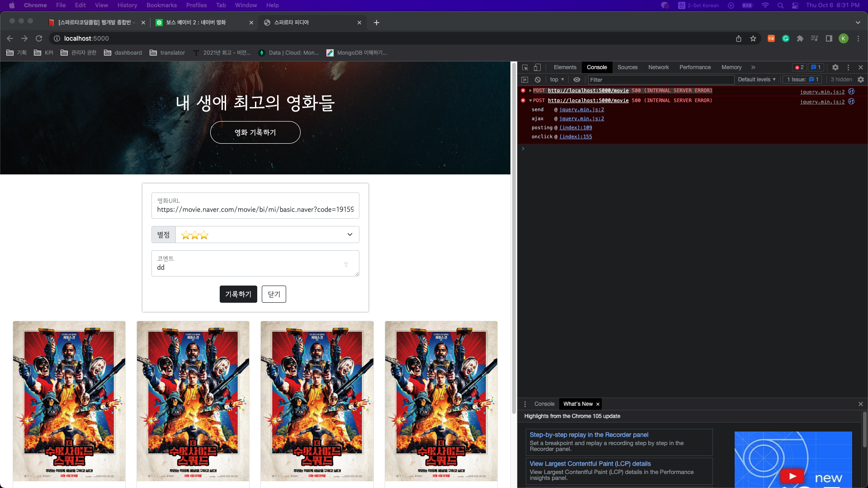The width and height of the screenshot is (868, 488).
Task: Click the console Filter field
Action: (x=661, y=80)
